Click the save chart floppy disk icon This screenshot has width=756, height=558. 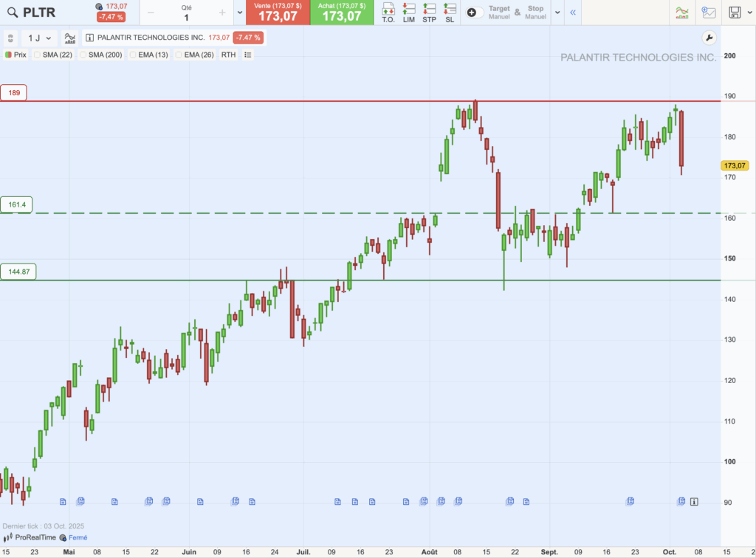735,13
